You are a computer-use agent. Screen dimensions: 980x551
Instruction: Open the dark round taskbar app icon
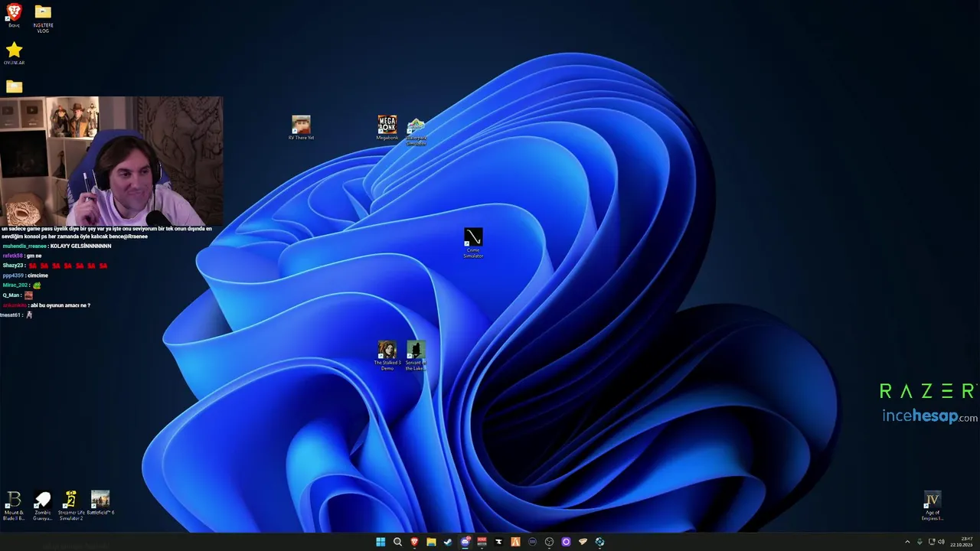click(532, 542)
